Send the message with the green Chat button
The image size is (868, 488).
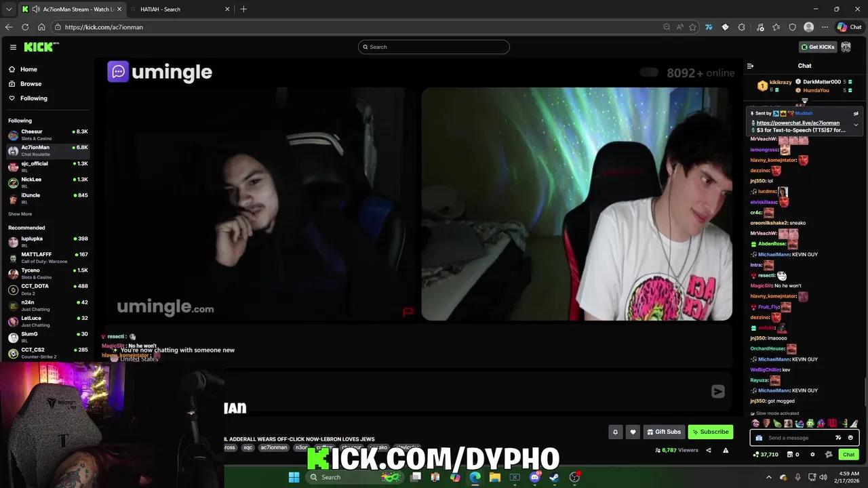click(848, 455)
